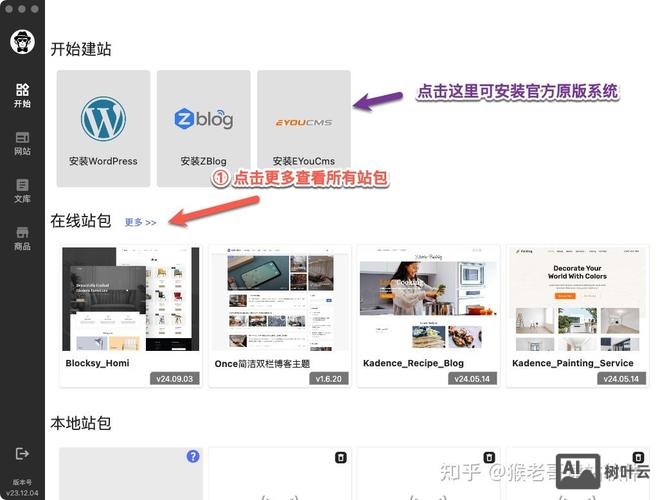This screenshot has width=658, height=500.
Task: Click the first gray local package card
Action: click(x=131, y=474)
